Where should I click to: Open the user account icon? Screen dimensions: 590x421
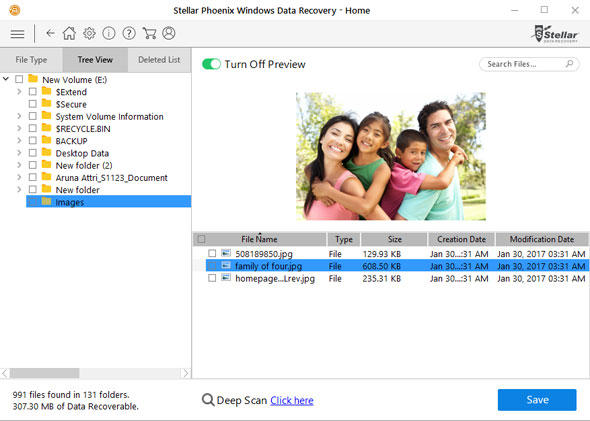[169, 33]
